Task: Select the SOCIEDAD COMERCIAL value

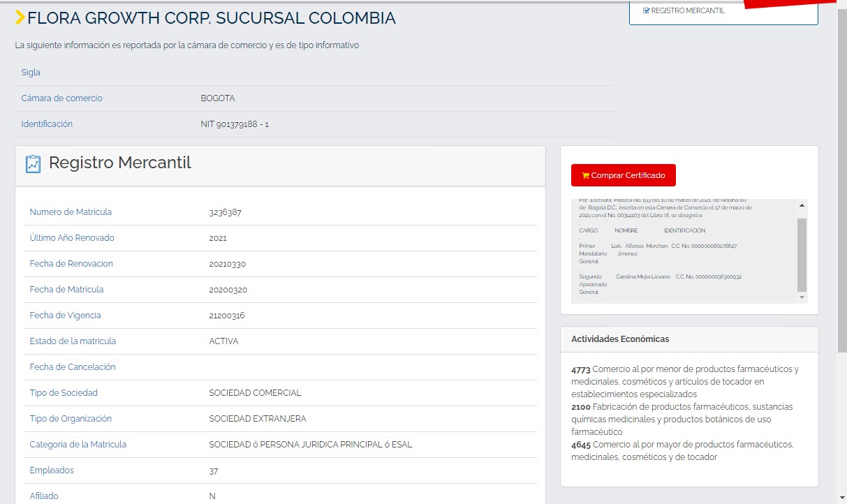Action: coord(255,393)
